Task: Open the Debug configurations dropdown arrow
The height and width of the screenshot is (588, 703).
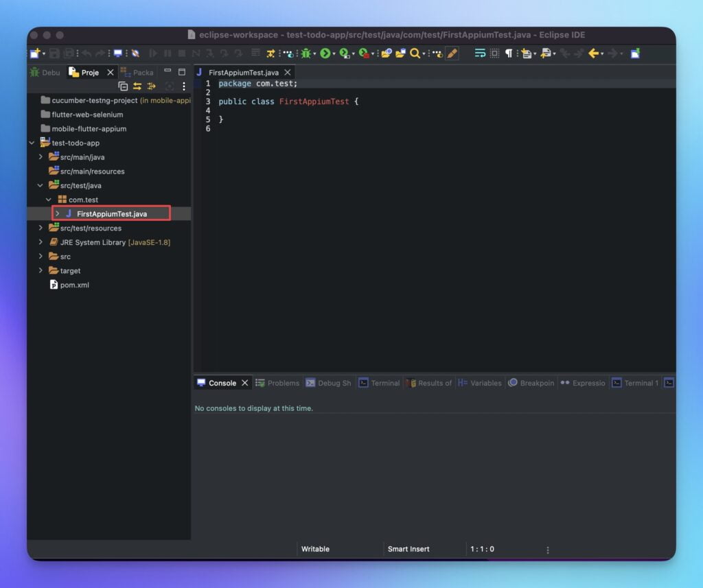Action: pyautogui.click(x=314, y=54)
